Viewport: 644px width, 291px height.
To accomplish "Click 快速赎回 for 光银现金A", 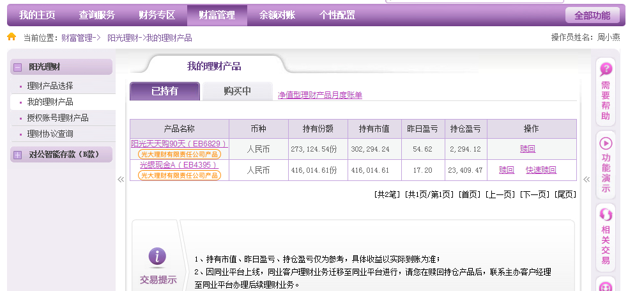I will (540, 170).
